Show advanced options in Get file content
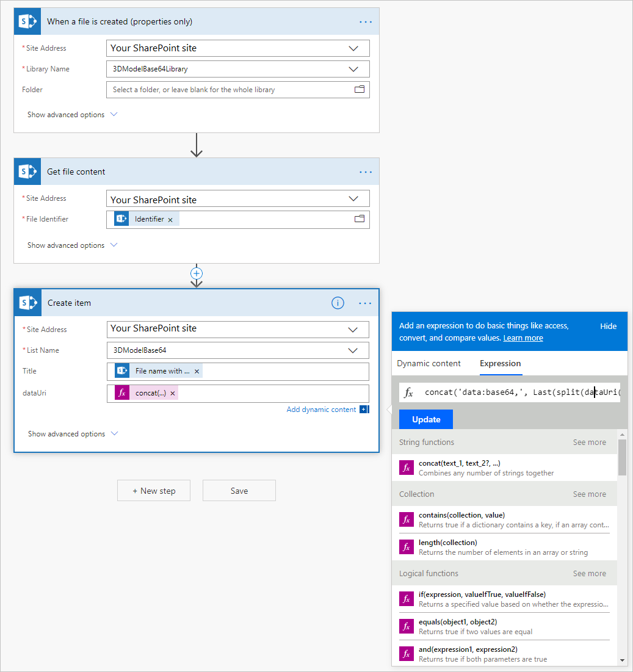Image resolution: width=633 pixels, height=672 pixels. click(72, 245)
